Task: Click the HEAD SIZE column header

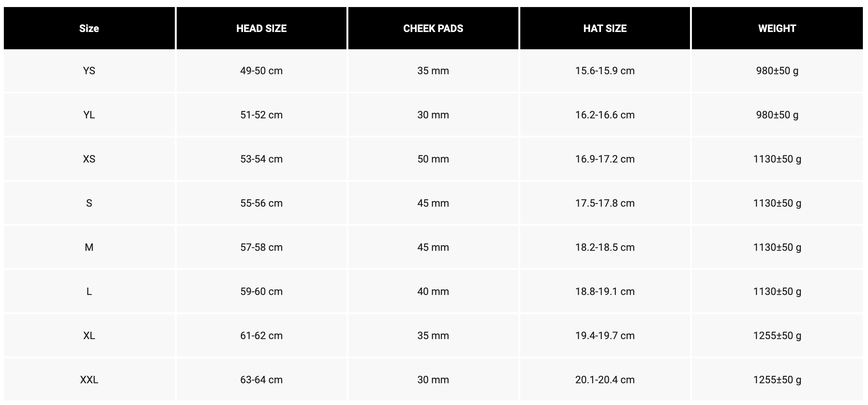Action: point(261,28)
